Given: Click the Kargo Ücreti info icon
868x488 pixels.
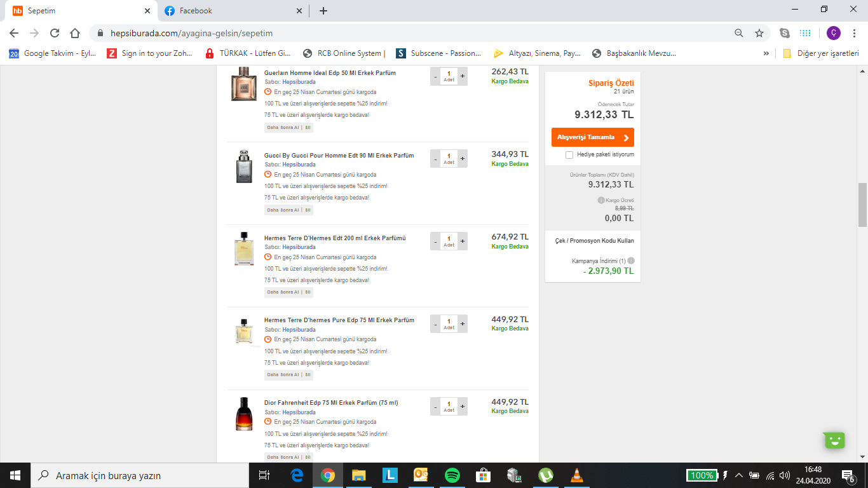Looking at the screenshot, I should [600, 200].
